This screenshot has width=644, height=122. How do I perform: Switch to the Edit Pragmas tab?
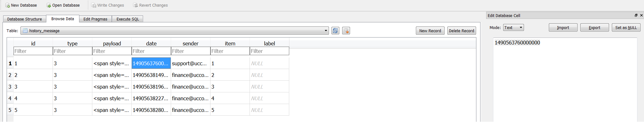[x=95, y=19]
